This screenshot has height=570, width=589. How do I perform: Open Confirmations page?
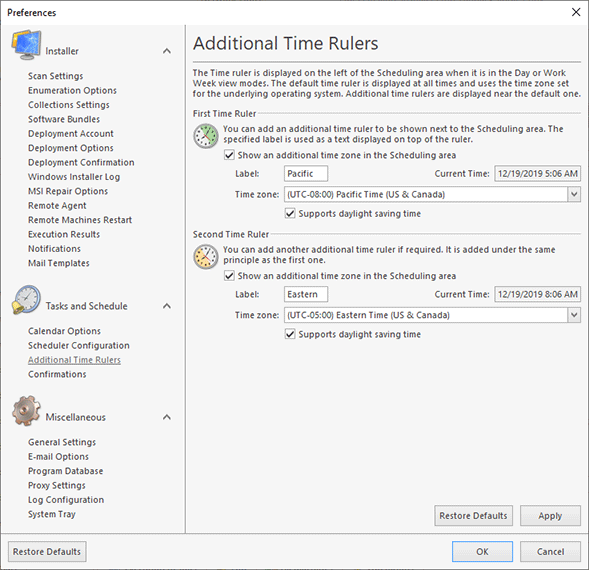click(57, 374)
